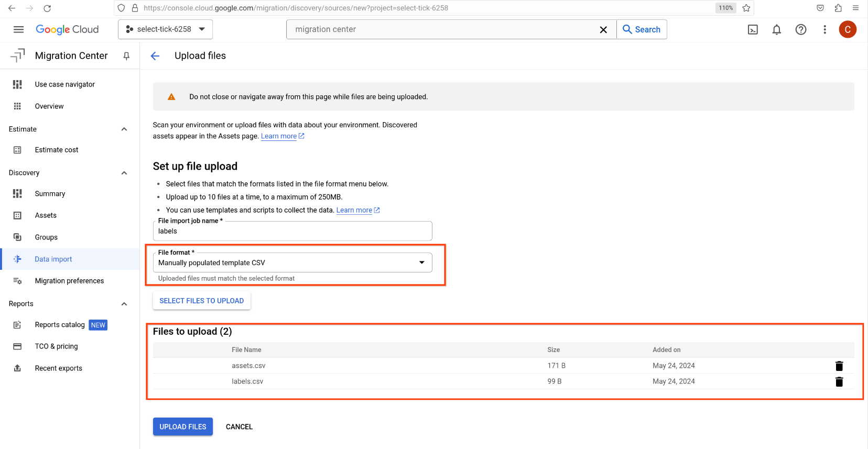Bookmark this page with the star icon
Viewport: 868px width, 449px height.
pyautogui.click(x=746, y=8)
